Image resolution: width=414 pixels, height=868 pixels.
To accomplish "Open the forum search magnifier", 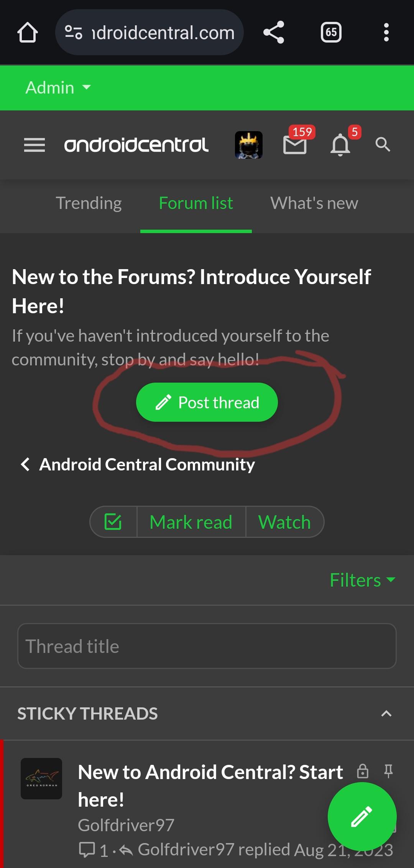I will click(x=383, y=144).
